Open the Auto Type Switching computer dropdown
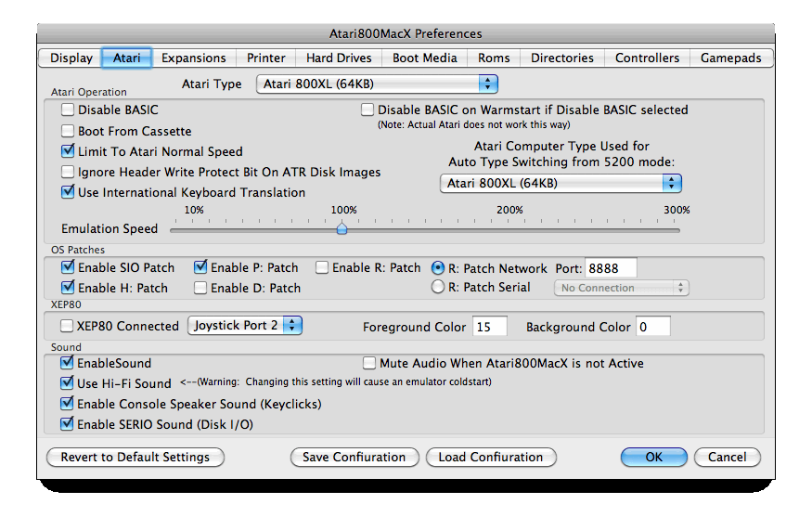The width and height of the screenshot is (812, 530). coord(561,184)
